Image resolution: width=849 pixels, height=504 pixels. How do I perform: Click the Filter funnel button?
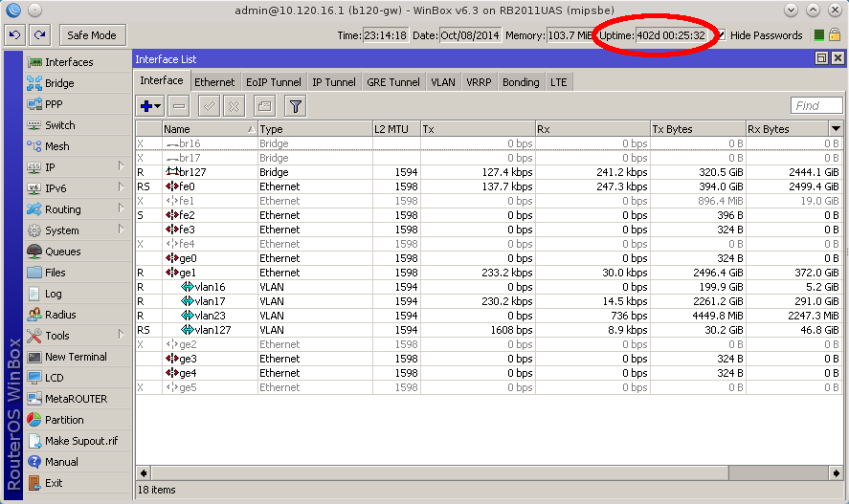click(x=296, y=106)
